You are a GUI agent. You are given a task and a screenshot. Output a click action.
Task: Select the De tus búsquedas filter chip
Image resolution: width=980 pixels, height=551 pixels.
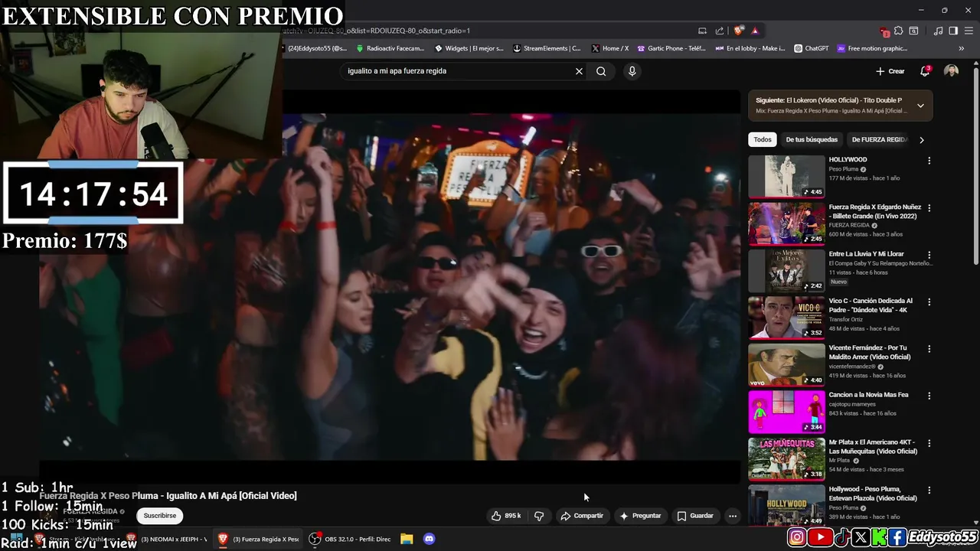pyautogui.click(x=812, y=139)
